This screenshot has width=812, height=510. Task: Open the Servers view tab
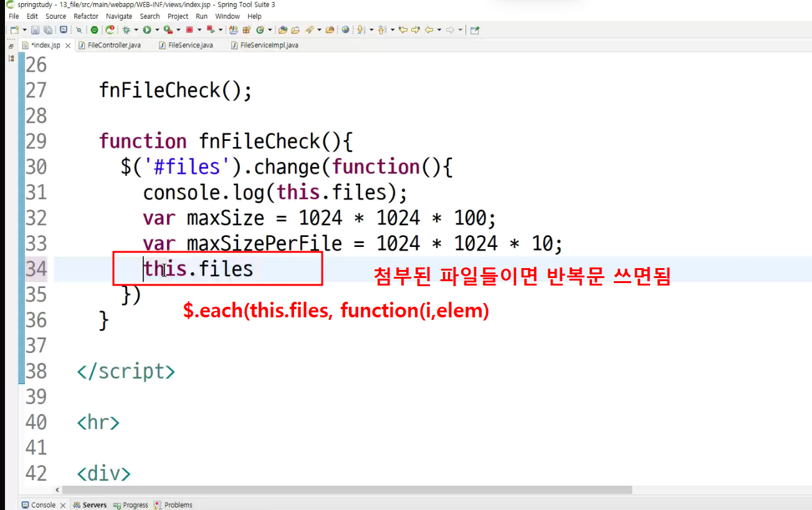point(90,505)
